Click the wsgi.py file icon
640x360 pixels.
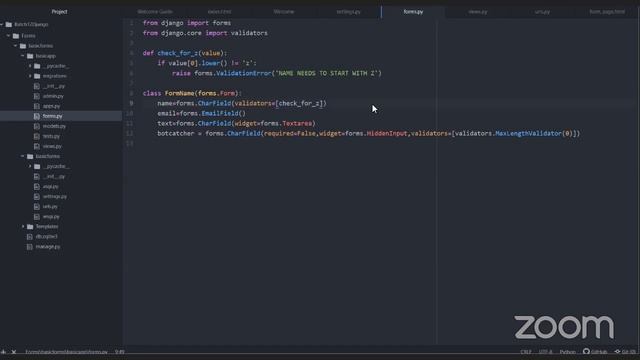[37, 217]
